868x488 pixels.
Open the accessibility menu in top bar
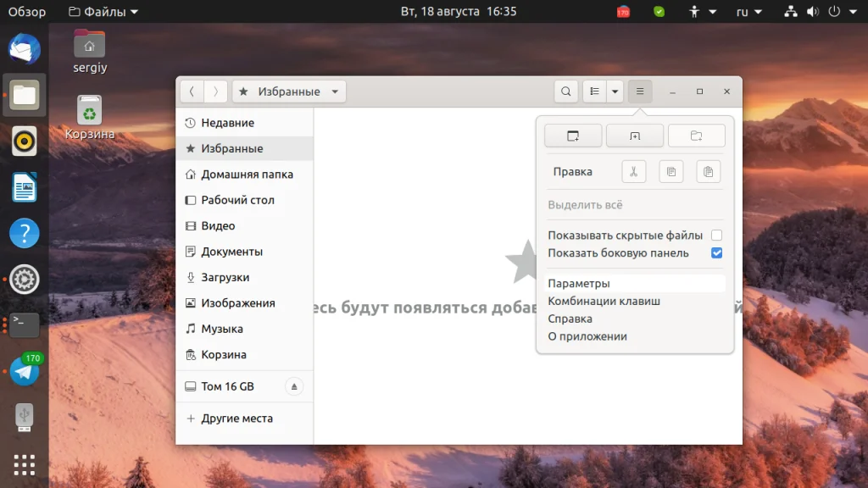(701, 12)
